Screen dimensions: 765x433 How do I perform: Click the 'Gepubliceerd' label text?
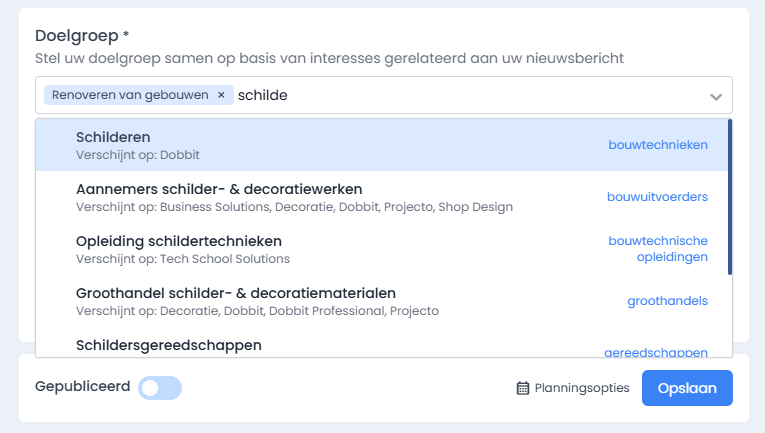pyautogui.click(x=82, y=386)
